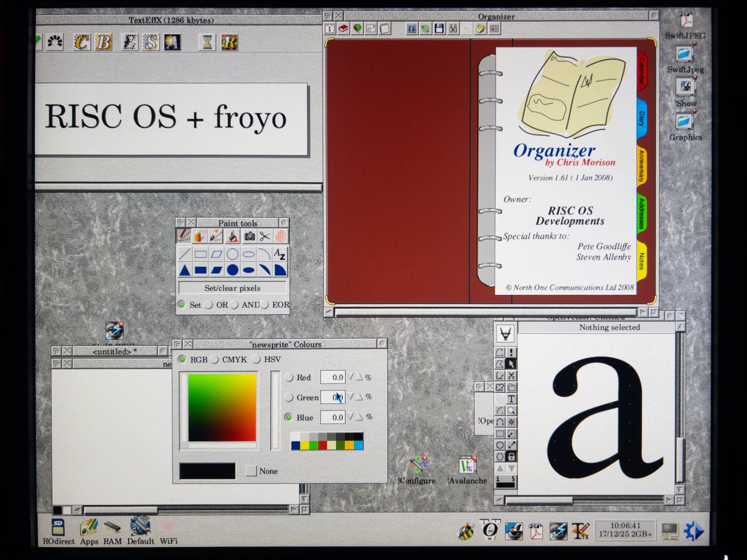Screen dimensions: 747x560
Task: Select the T text tool in OpenVector toolbox
Action: click(x=512, y=399)
